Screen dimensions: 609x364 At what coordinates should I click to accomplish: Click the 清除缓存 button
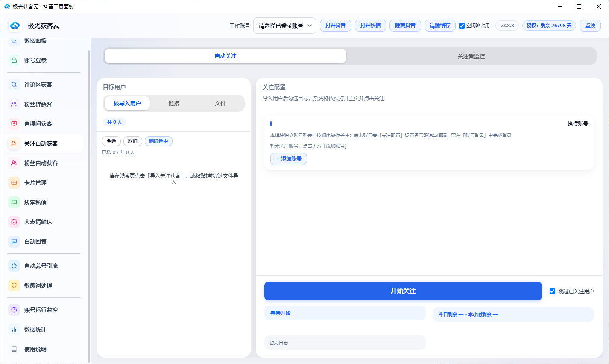[x=440, y=26]
